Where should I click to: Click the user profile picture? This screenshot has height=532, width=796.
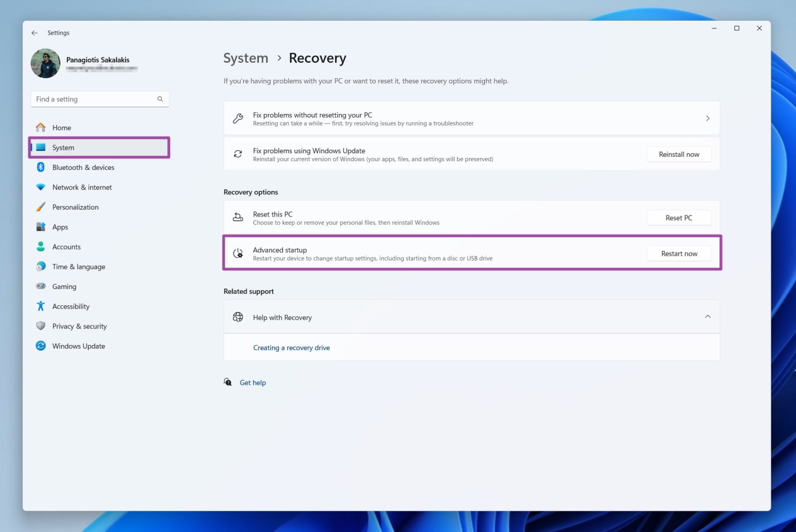point(46,64)
